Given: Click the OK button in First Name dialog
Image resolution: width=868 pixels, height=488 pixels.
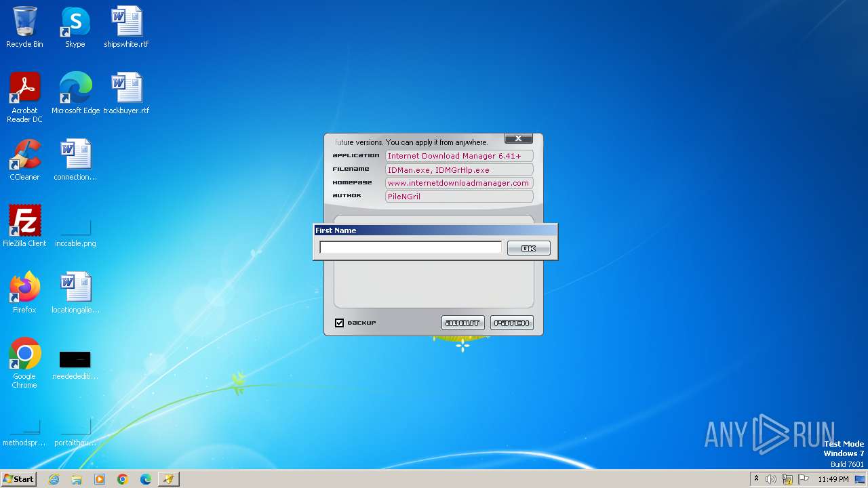Looking at the screenshot, I should pyautogui.click(x=529, y=249).
